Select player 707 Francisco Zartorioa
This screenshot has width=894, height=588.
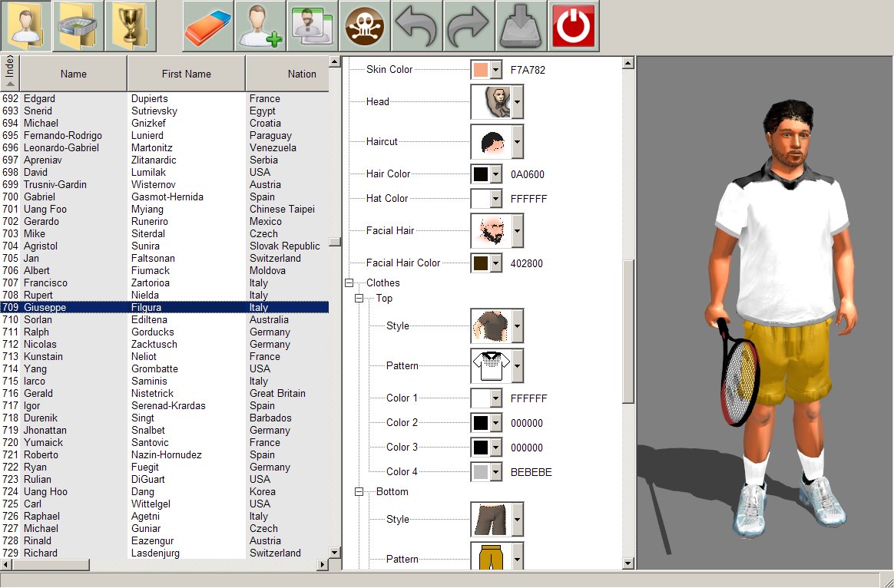point(164,282)
